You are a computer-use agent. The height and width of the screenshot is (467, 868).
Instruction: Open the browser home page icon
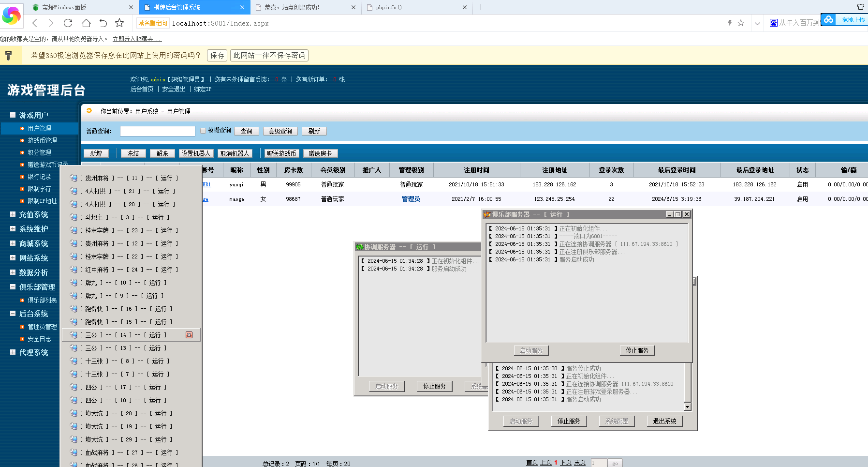(x=86, y=23)
